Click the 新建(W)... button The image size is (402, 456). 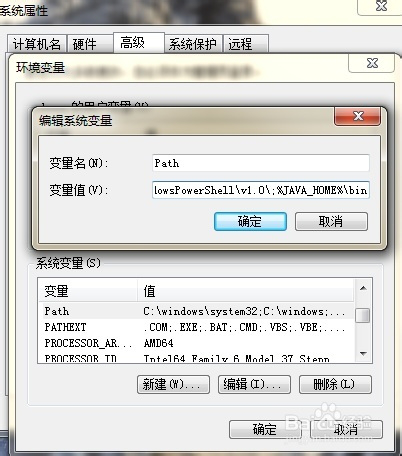click(x=173, y=384)
